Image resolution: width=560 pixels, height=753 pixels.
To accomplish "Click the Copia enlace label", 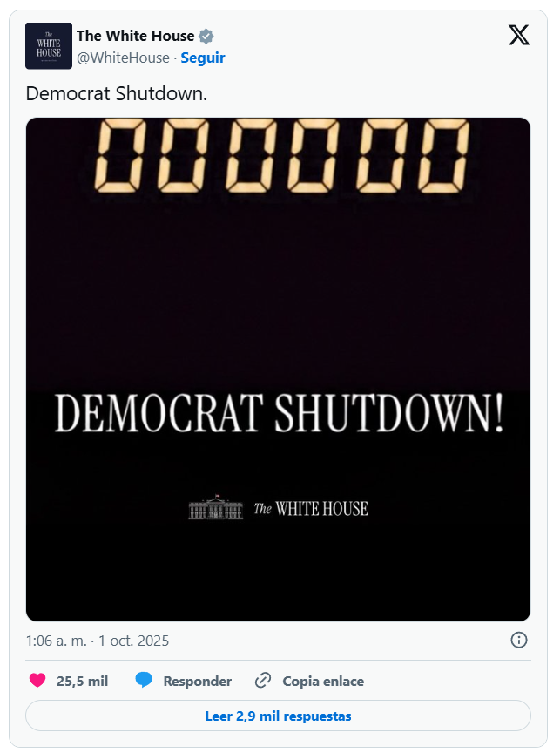I will coord(323,682).
